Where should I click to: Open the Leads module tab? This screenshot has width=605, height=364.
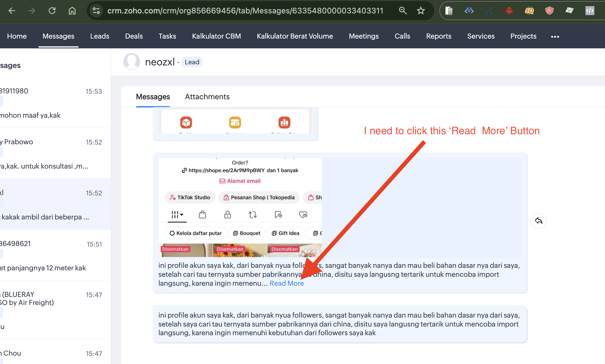click(x=100, y=36)
